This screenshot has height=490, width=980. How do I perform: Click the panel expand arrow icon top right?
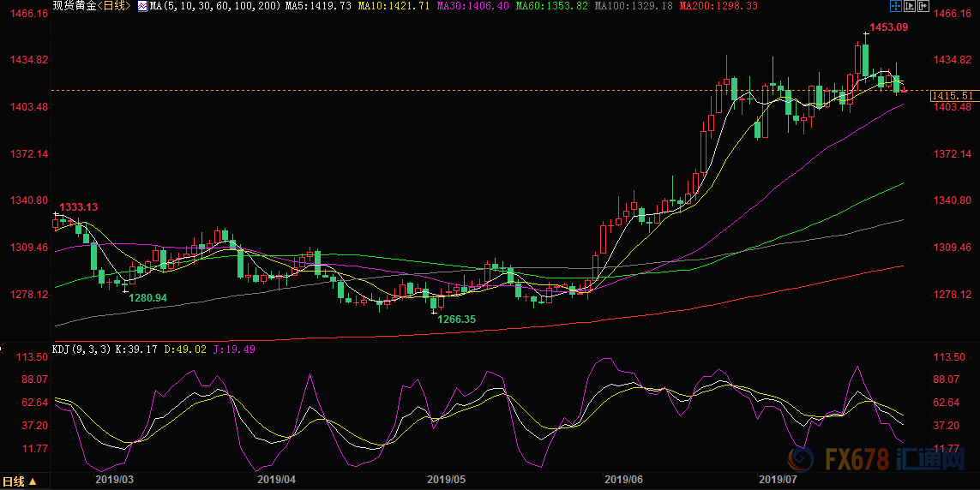click(923, 6)
